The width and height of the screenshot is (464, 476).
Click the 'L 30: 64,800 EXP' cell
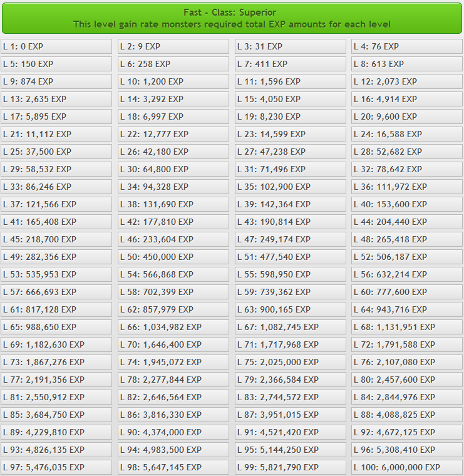[173, 169]
